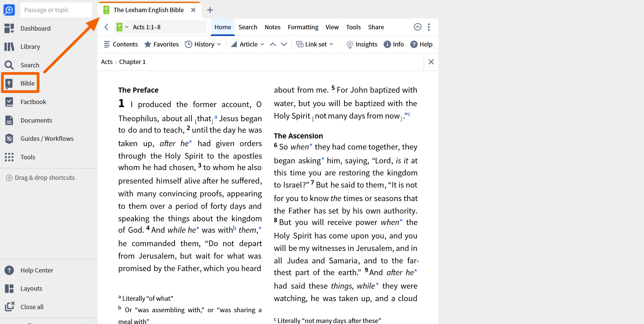
Task: Open the Help Center
Action: [29, 270]
